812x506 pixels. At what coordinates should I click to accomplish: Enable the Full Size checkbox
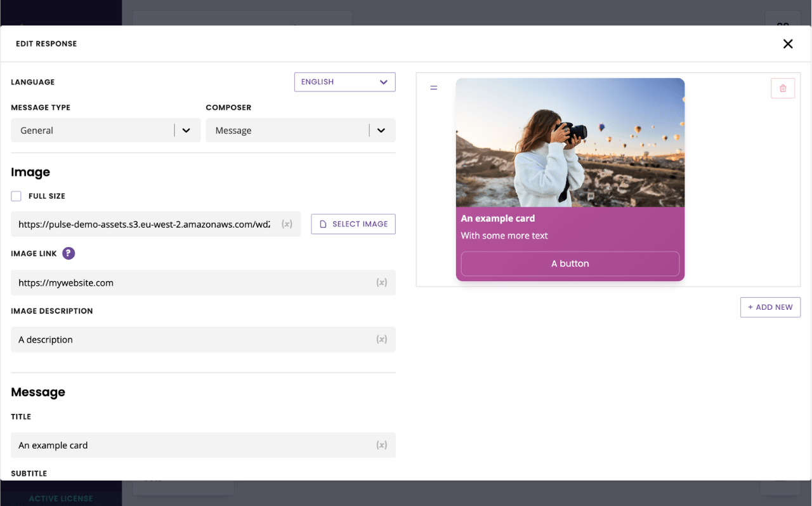click(16, 196)
